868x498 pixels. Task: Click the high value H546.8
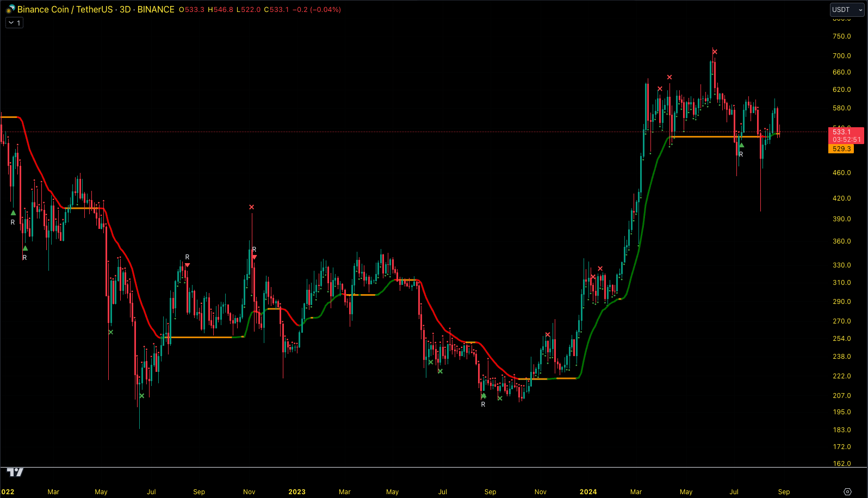[x=220, y=10]
